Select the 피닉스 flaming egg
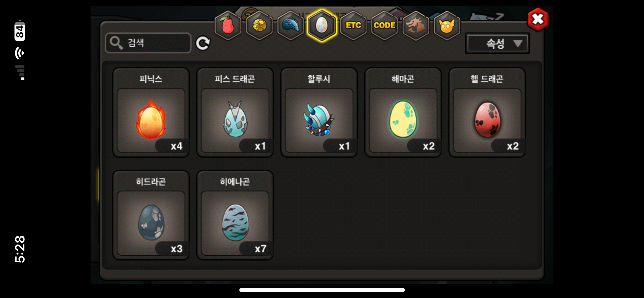This screenshot has height=298, width=644. [151, 112]
